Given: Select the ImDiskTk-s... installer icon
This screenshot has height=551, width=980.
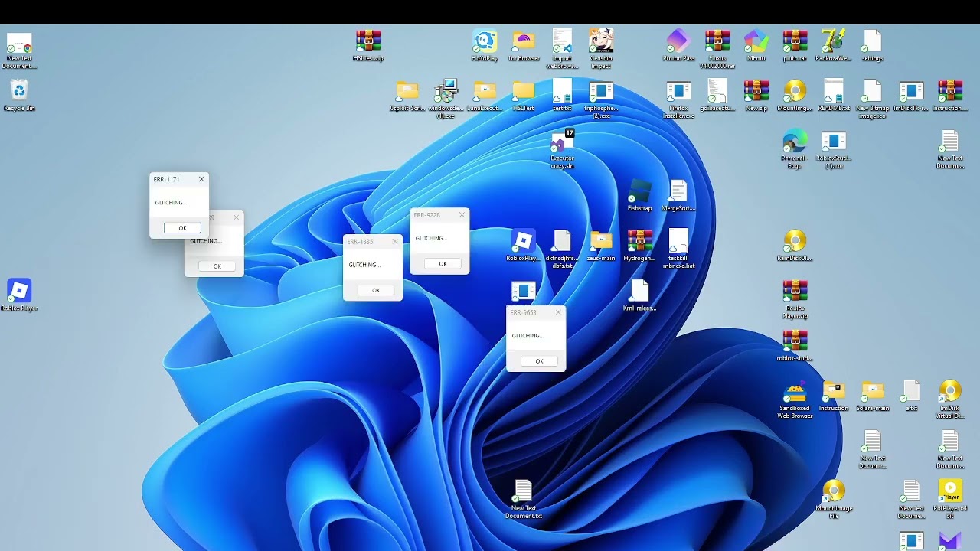Looking at the screenshot, I should [x=910, y=96].
